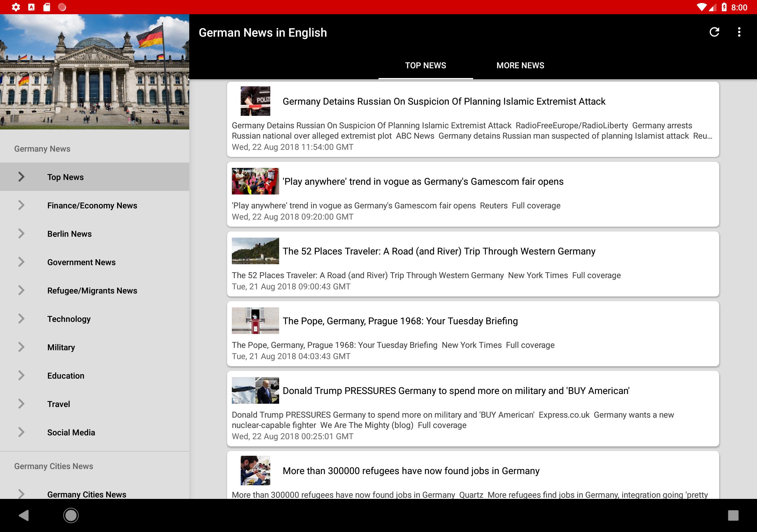Open Technology category
757x532 pixels.
tap(95, 318)
